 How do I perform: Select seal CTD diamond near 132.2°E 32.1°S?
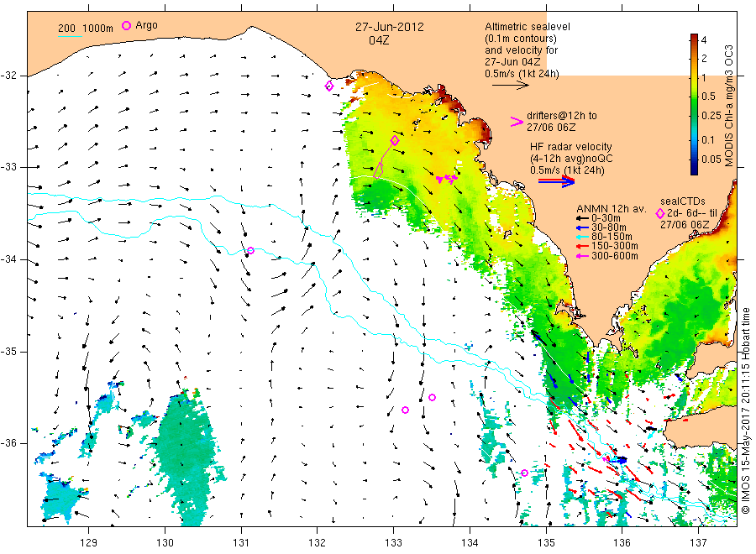329,86
